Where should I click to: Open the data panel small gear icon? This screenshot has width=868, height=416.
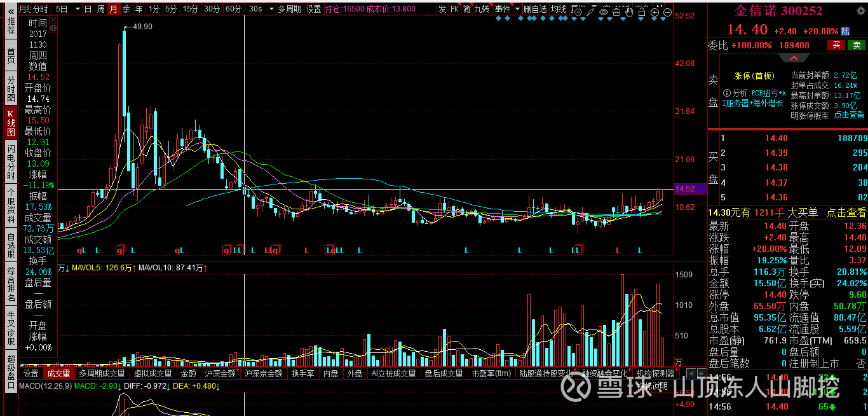[x=53, y=28]
